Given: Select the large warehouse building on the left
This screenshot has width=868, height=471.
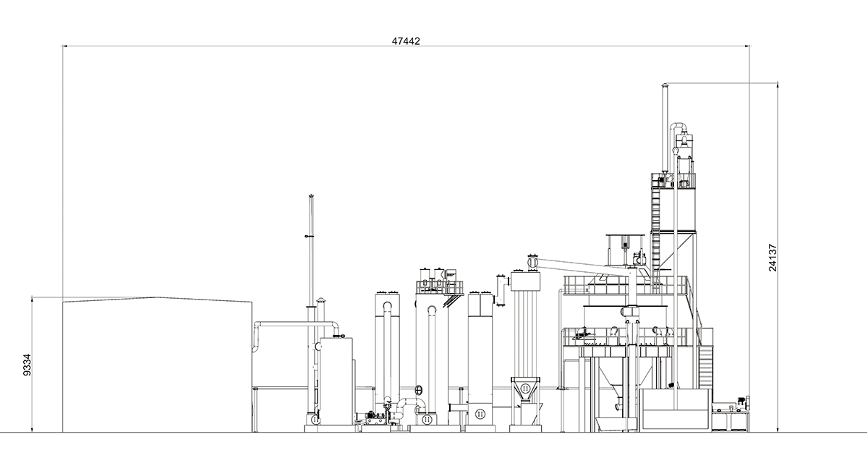Looking at the screenshot, I should coord(157,365).
